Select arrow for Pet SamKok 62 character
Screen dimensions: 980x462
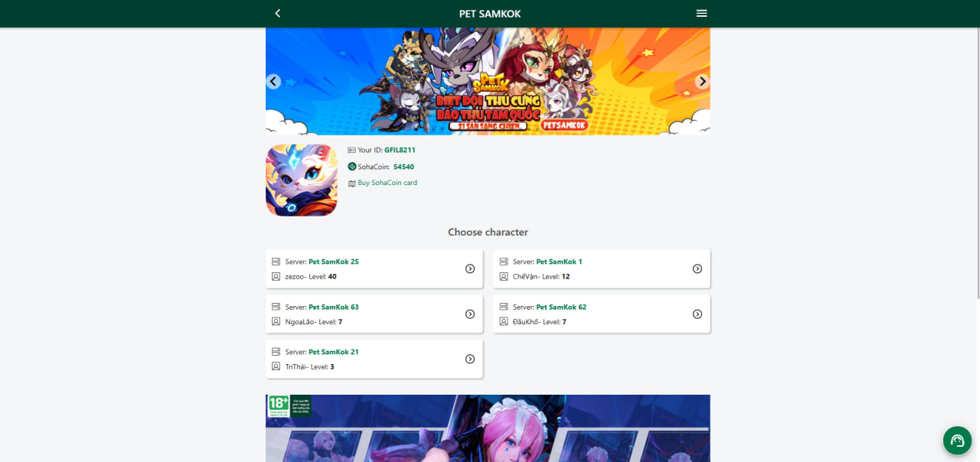(697, 314)
